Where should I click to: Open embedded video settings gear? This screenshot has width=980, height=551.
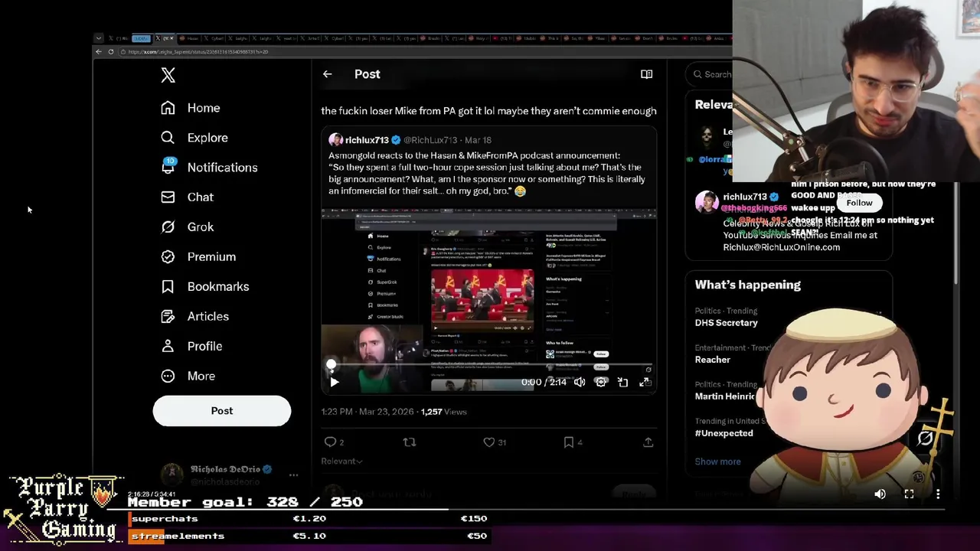(601, 382)
